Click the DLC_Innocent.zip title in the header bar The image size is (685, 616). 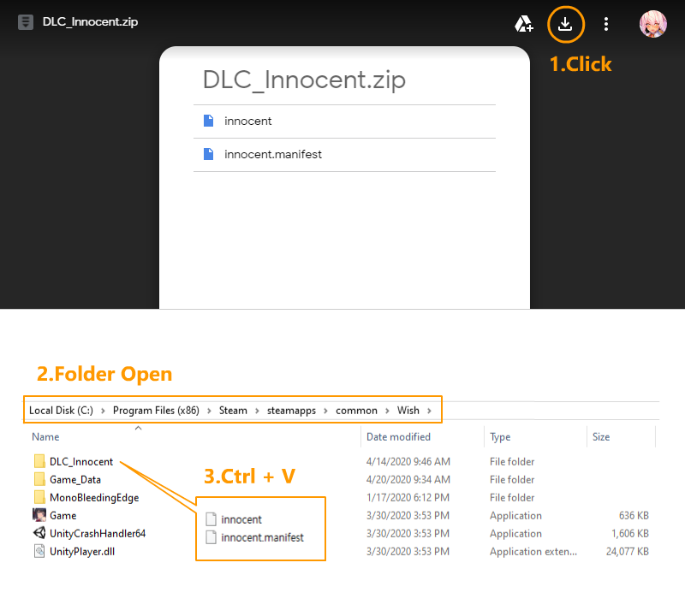90,22
